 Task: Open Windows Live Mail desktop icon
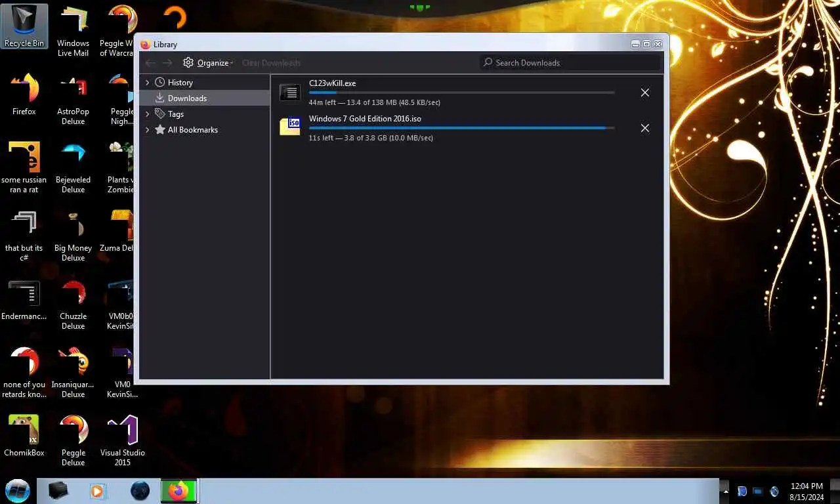[x=73, y=31]
